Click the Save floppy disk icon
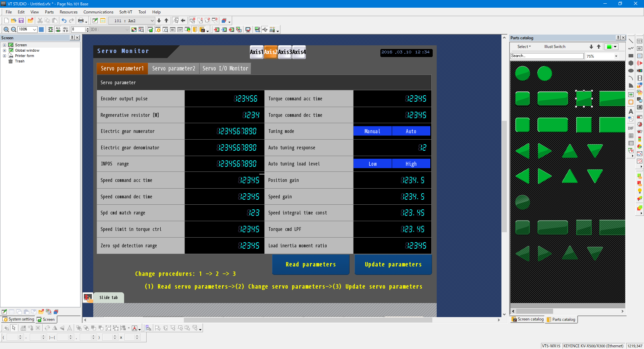644x349 pixels. [x=21, y=21]
